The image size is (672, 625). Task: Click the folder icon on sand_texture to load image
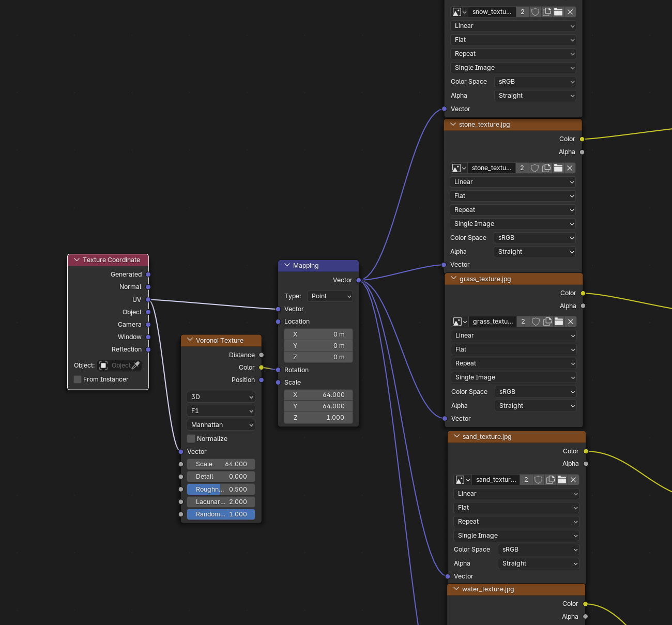click(562, 479)
